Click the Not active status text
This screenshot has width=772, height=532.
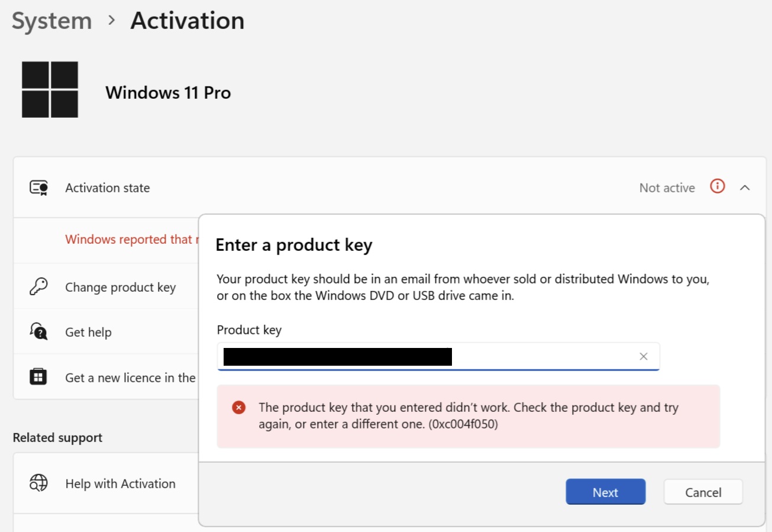pos(667,188)
